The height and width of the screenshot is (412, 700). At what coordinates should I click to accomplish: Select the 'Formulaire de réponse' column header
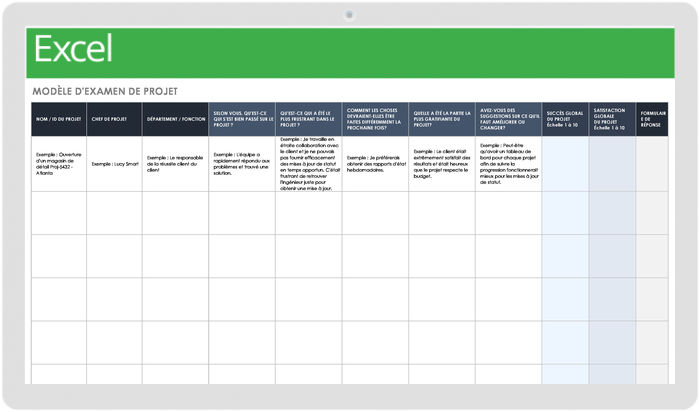pos(652,119)
